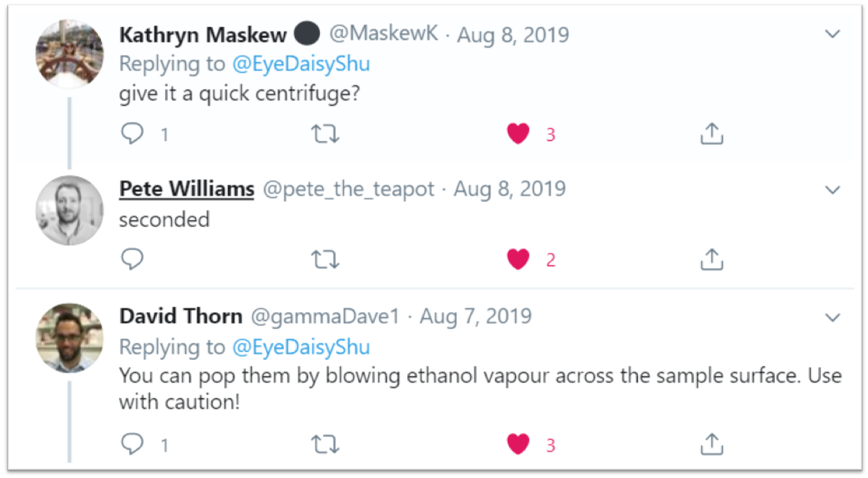Open @EyeDaisyShu link in Kathryn's reply
Viewport: 868px width, 478px height.
(301, 64)
